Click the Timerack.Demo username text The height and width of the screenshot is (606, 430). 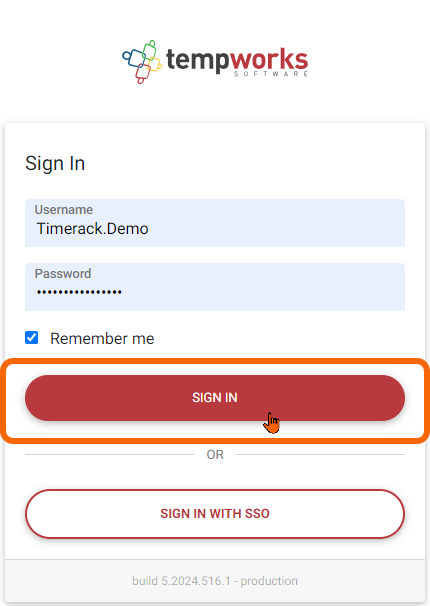pos(92,229)
